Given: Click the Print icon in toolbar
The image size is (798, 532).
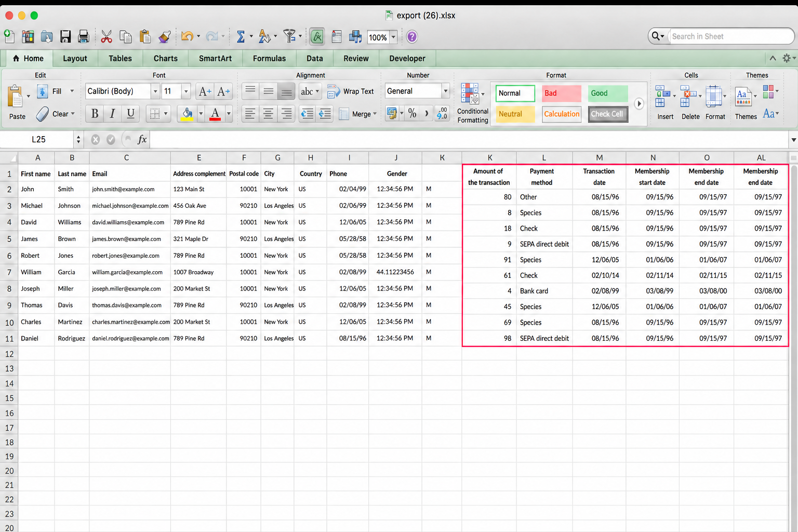Looking at the screenshot, I should 83,36.
